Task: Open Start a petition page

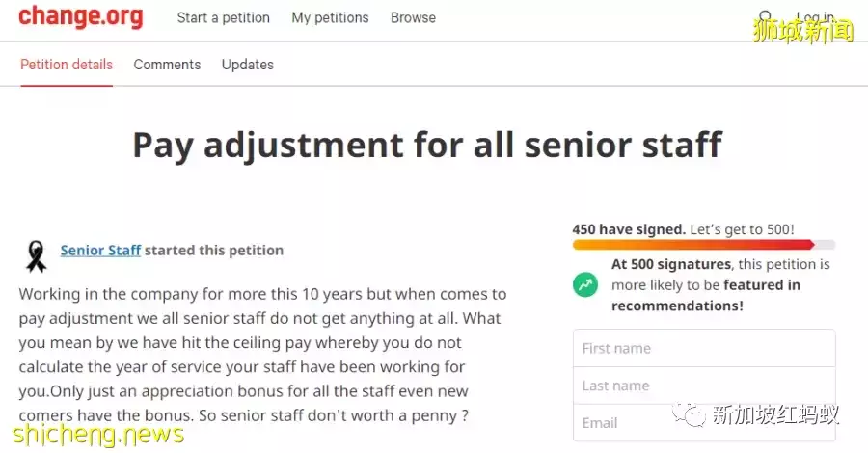Action: pos(224,17)
